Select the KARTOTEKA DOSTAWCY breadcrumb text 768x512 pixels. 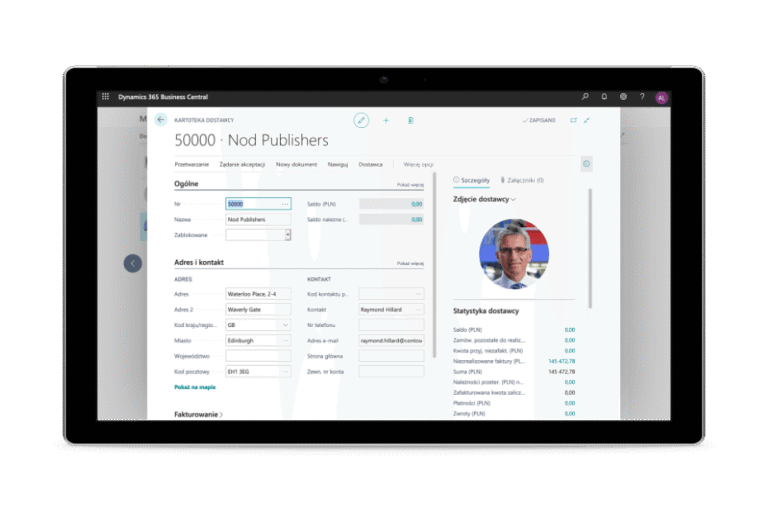point(204,120)
